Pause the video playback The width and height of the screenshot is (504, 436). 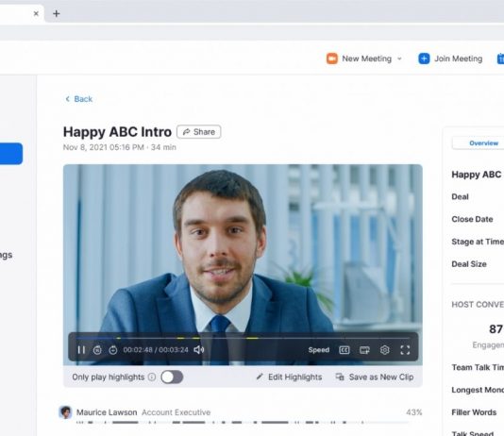81,350
